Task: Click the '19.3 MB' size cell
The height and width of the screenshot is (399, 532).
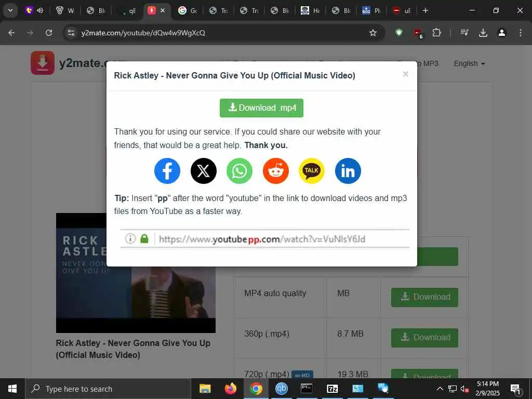Action: point(353,374)
